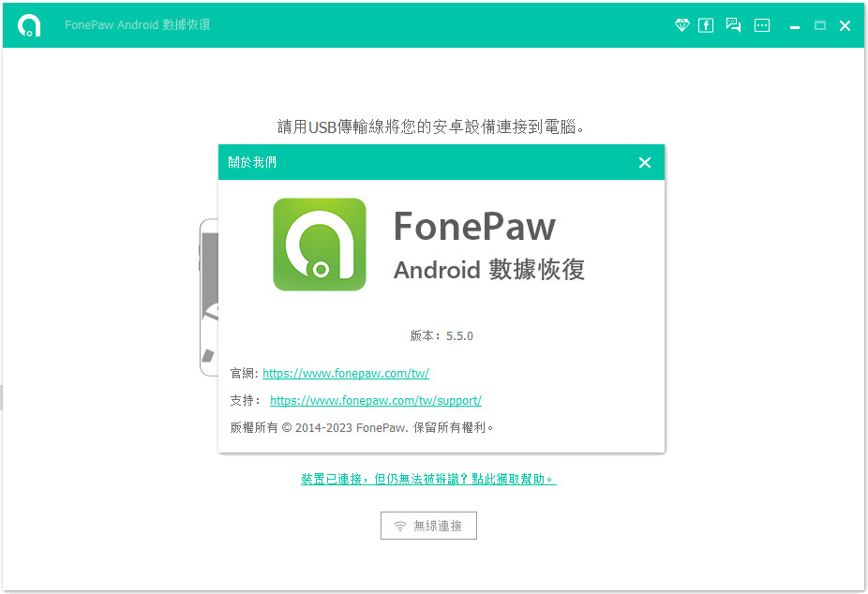Image resolution: width=868 pixels, height=594 pixels.
Task: Open the support link fonepaw.com/tw/support/
Action: [376, 400]
